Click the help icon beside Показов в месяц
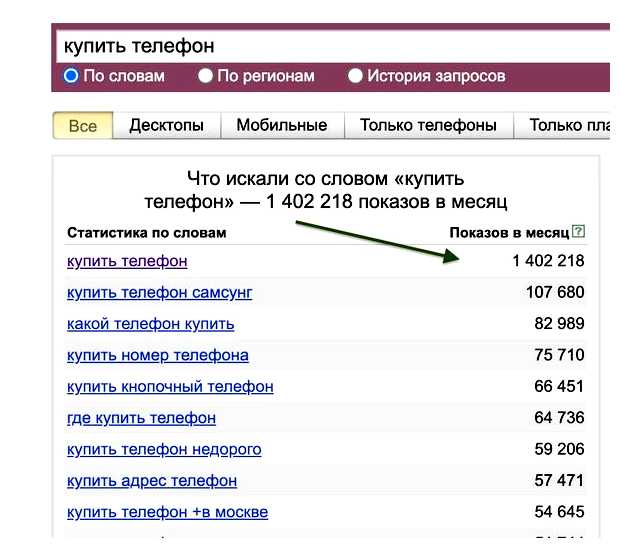 [578, 231]
